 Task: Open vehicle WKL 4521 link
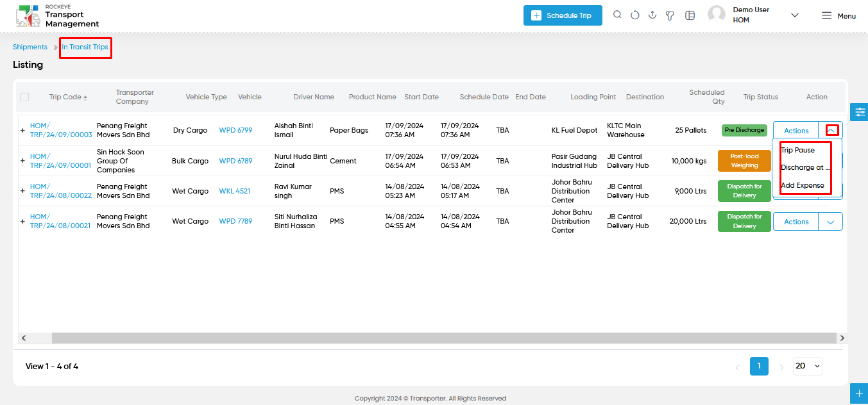235,191
